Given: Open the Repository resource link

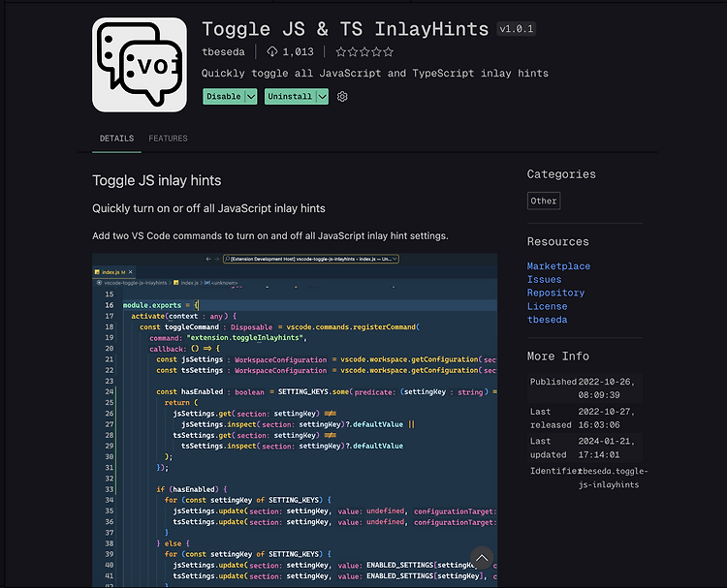Looking at the screenshot, I should point(556,293).
